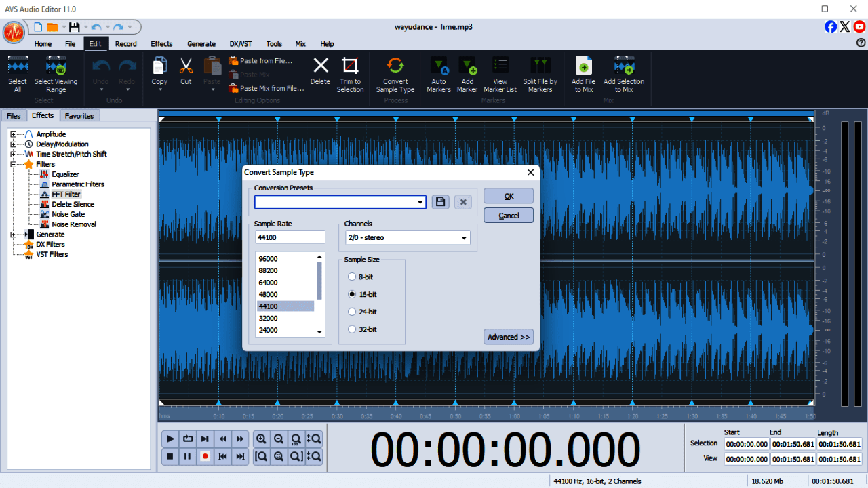Select the 8-bit sample size option

(352, 277)
